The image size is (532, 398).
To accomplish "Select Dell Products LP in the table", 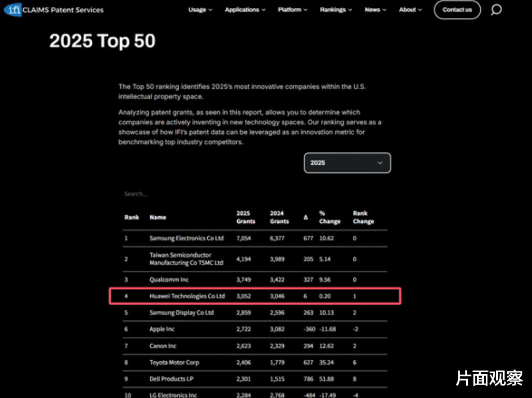I will tap(171, 379).
